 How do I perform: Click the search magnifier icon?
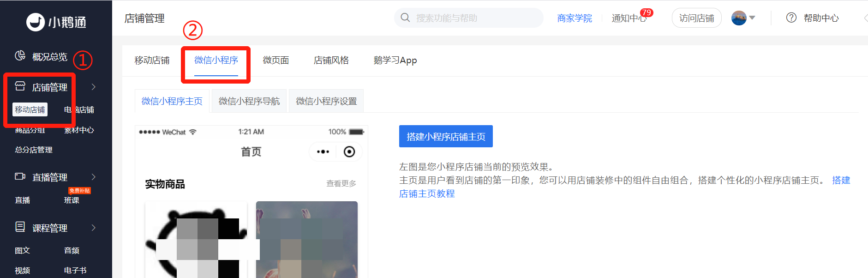(405, 18)
